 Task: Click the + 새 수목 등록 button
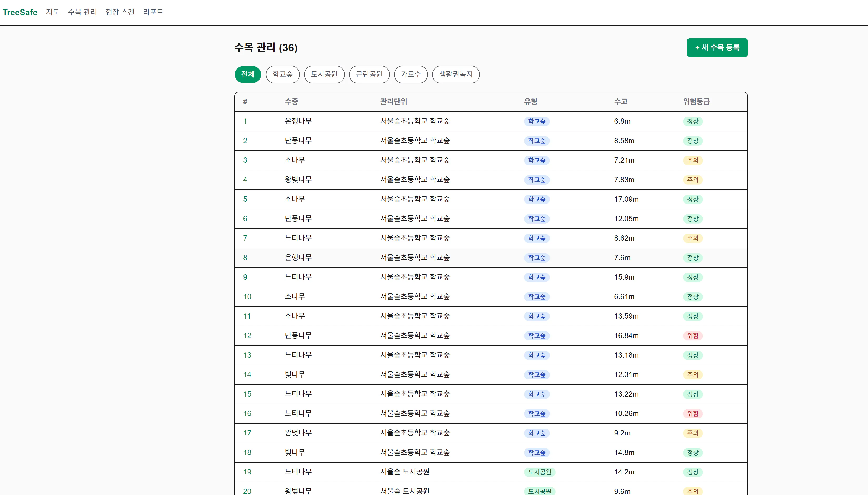(717, 48)
